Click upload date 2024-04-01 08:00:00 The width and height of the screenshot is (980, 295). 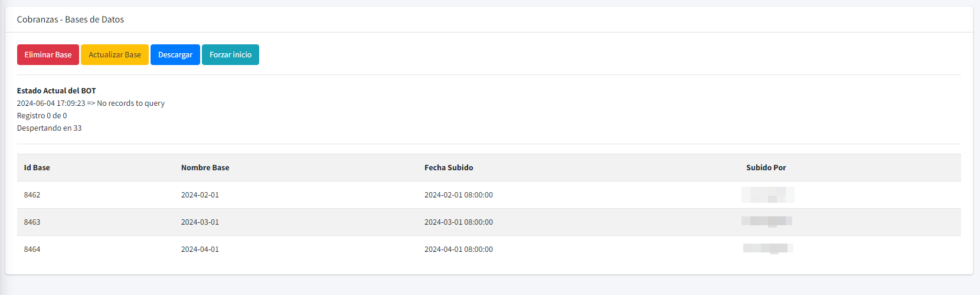pyautogui.click(x=458, y=249)
